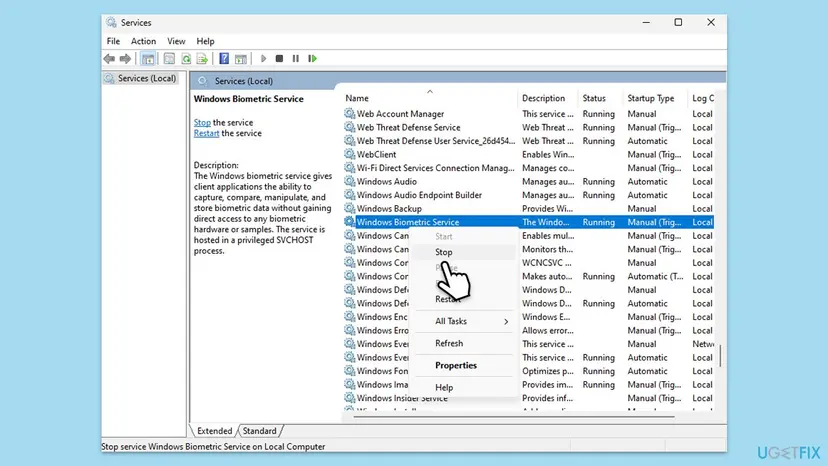Click the Services (Local) header icon
Screen dimensions: 828x466
click(202, 81)
